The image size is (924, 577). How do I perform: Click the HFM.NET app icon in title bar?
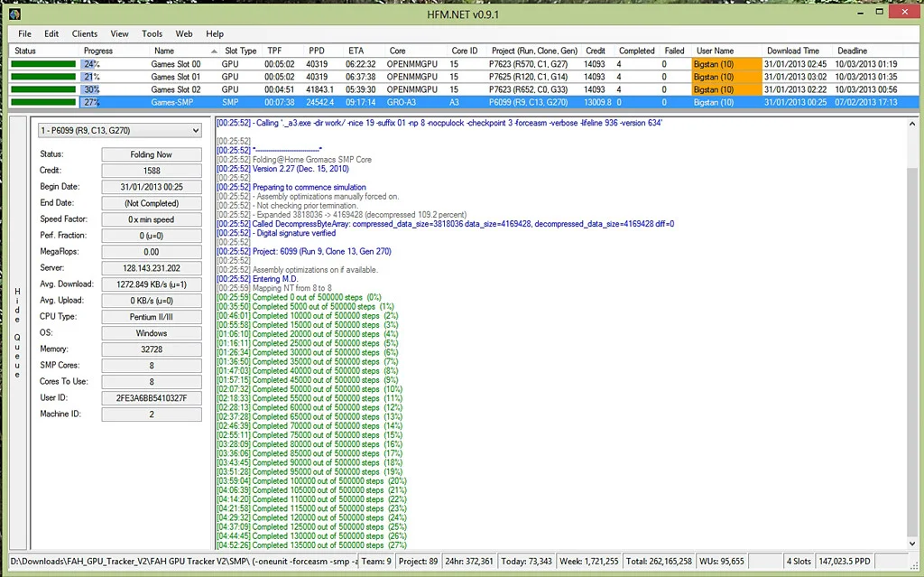click(x=14, y=14)
